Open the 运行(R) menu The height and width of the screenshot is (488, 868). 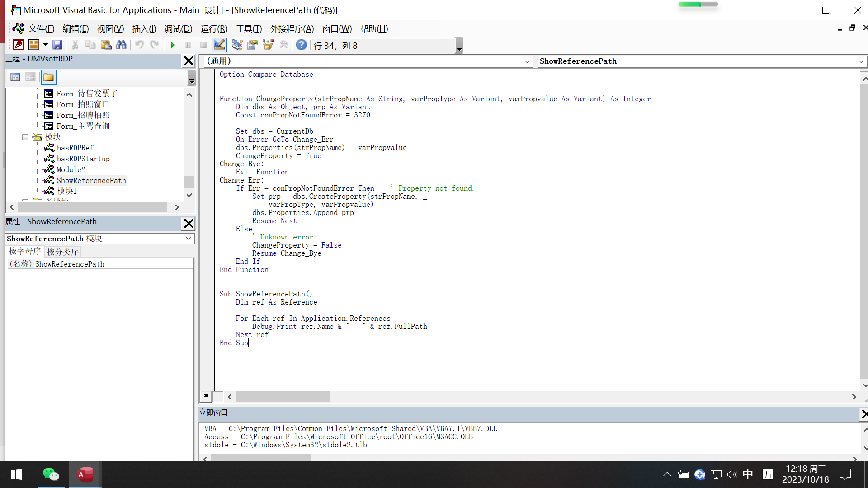(x=214, y=28)
